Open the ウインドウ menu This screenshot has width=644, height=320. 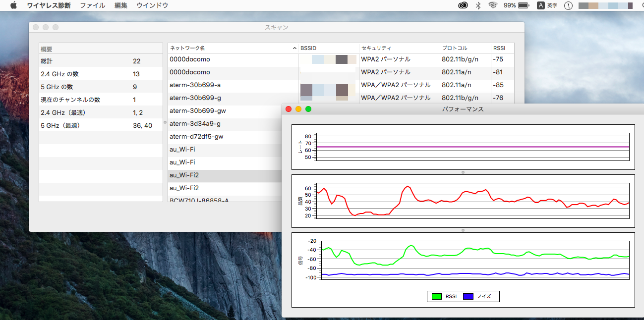(152, 5)
